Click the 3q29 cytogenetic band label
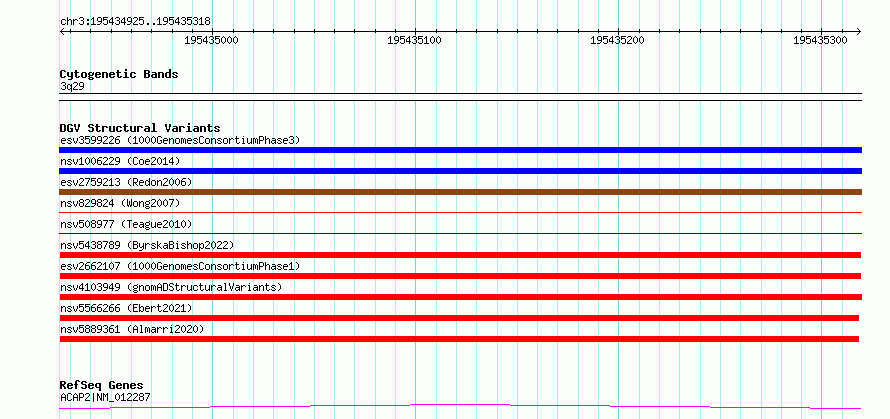The width and height of the screenshot is (890, 419). click(x=72, y=86)
